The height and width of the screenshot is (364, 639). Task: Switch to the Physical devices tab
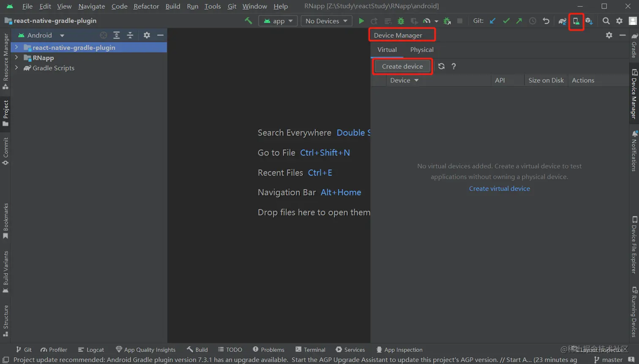point(422,50)
